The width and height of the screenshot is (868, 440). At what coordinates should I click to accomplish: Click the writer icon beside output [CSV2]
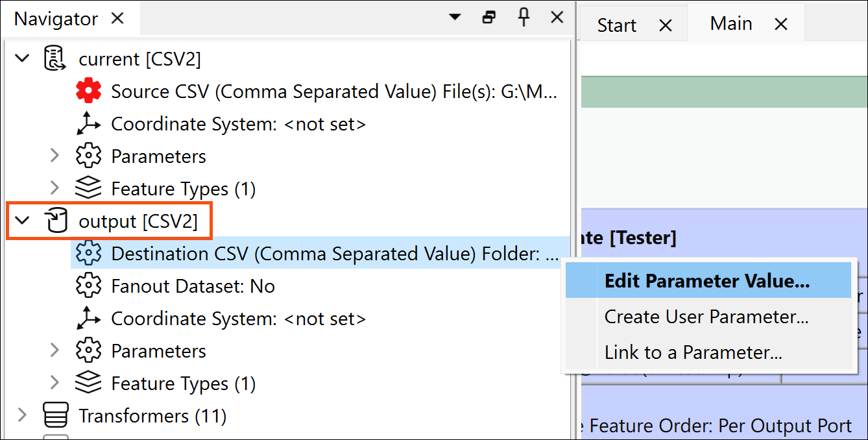click(x=55, y=221)
